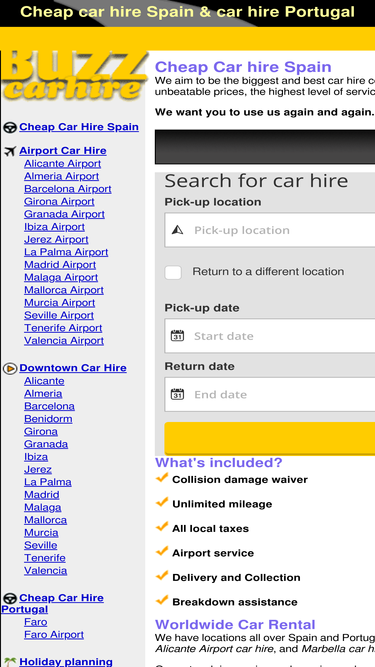Open the La Palma Airport link

pos(66,252)
